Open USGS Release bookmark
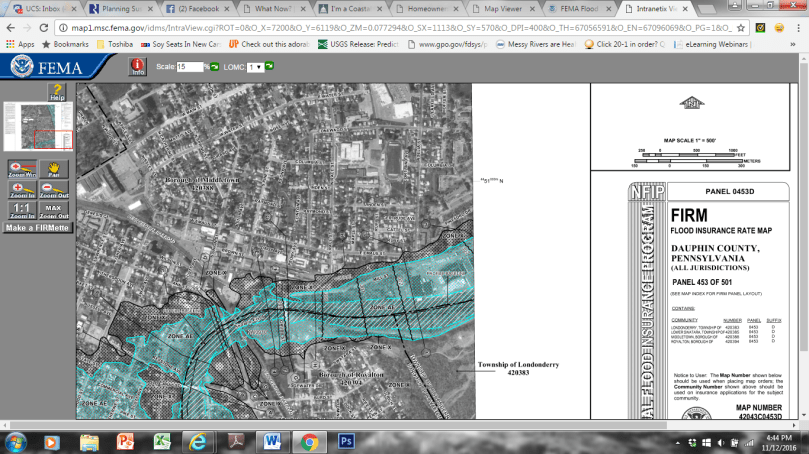Viewport: 809px width, 454px height. click(358, 44)
